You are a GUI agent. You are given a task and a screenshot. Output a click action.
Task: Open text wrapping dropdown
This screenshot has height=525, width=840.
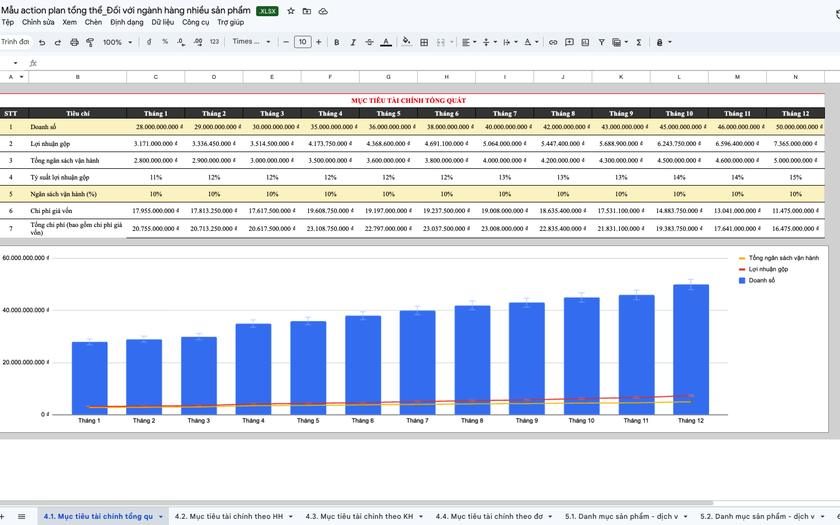(510, 42)
